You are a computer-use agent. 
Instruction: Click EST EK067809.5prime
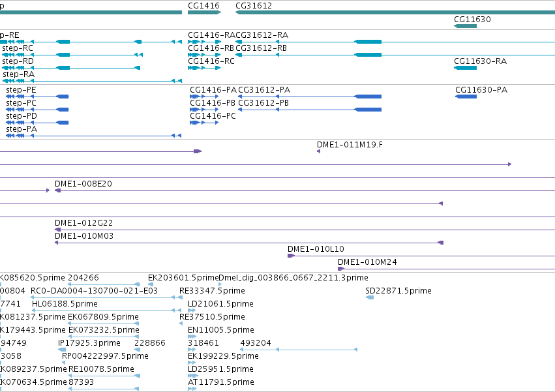tap(103, 317)
